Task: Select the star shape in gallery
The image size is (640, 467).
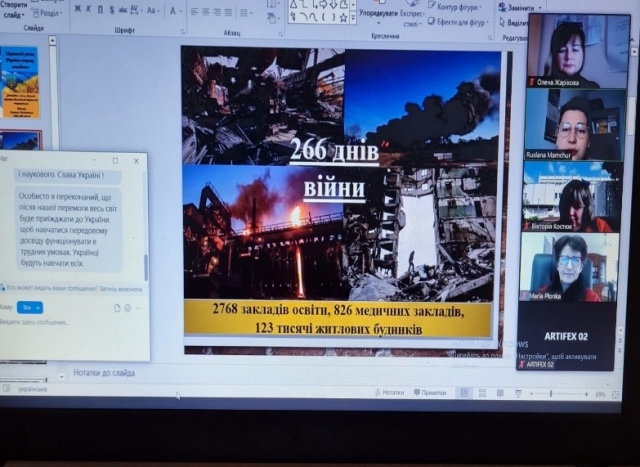Action: 344,18
